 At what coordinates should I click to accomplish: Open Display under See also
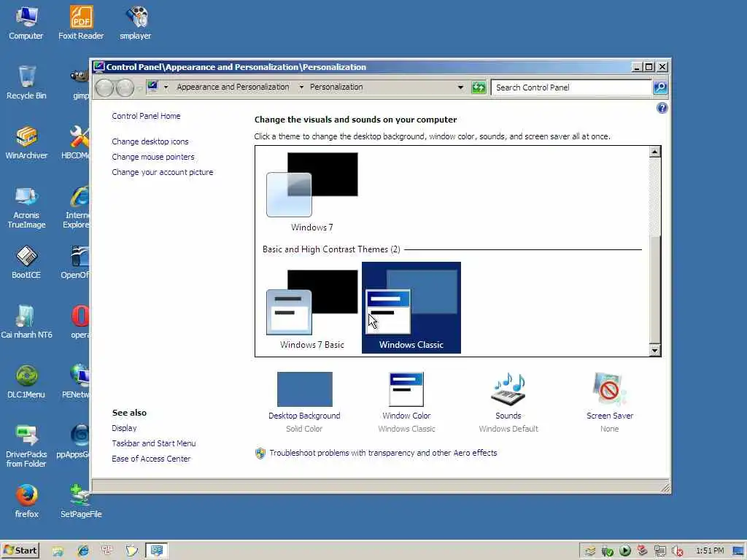tap(124, 428)
